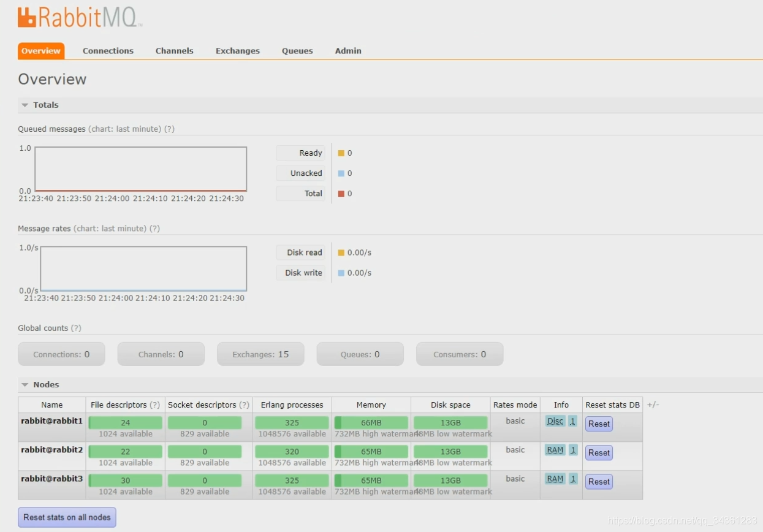Click the Memory column header

click(371, 405)
